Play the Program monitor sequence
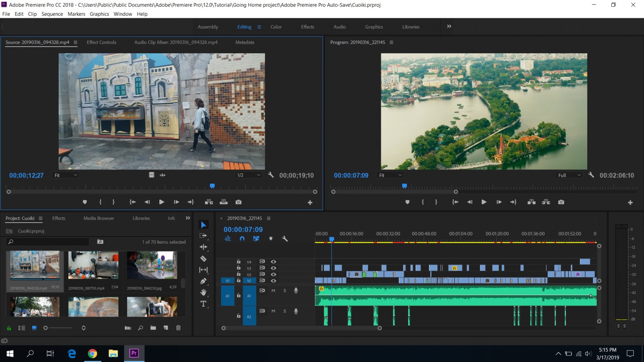This screenshot has width=644, height=362. (x=484, y=202)
